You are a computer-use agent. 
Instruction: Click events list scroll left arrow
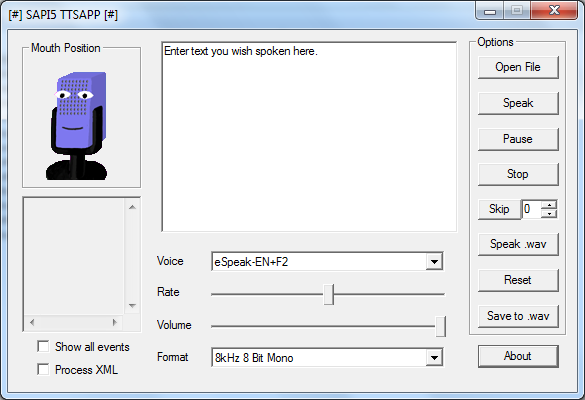coord(32,322)
